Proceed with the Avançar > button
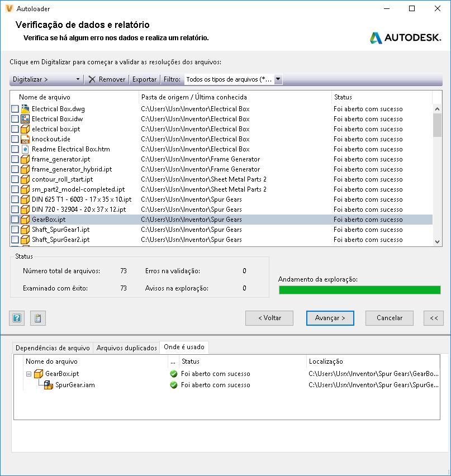Viewport: 451px width, 476px height. [x=330, y=318]
